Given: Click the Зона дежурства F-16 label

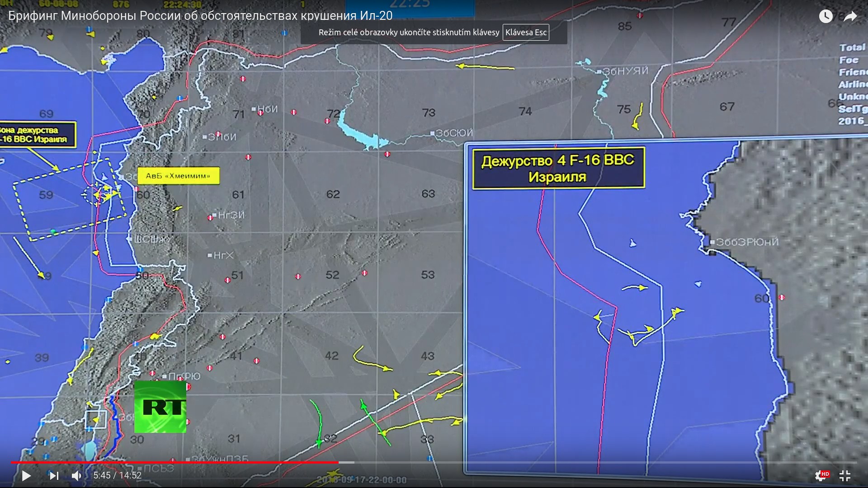Looking at the screenshot, I should pyautogui.click(x=36, y=135).
